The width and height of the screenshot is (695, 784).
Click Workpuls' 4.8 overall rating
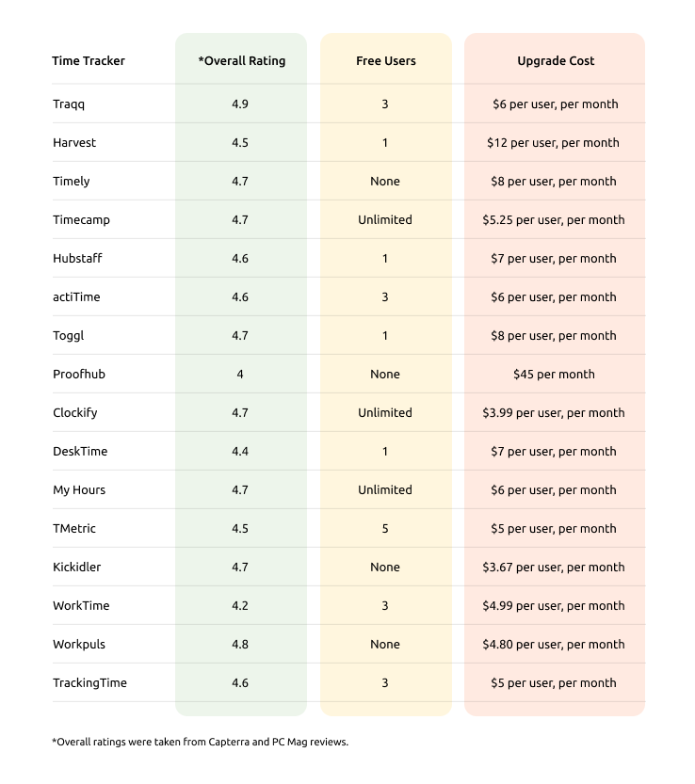(240, 644)
